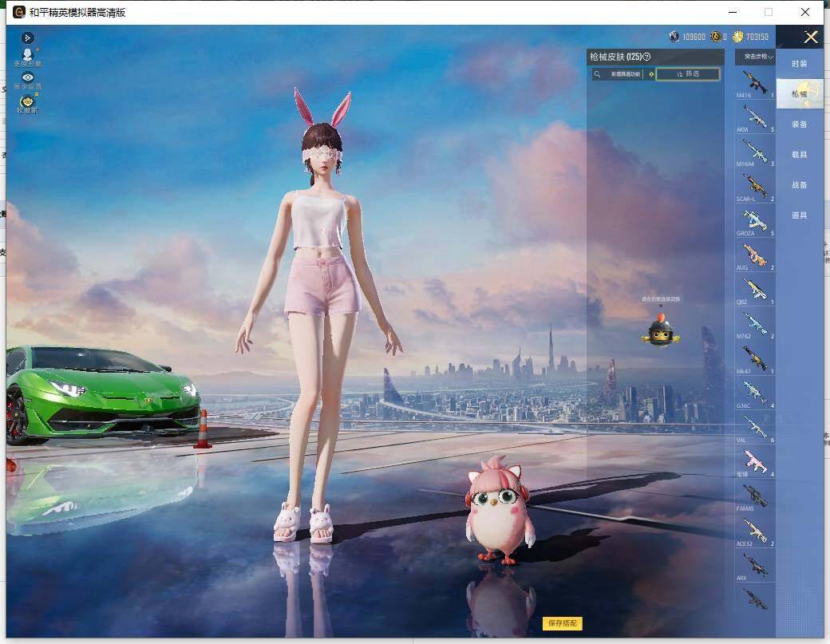Image resolution: width=830 pixels, height=644 pixels.
Task: Click the play arrow icon at top-left
Action: tap(27, 38)
